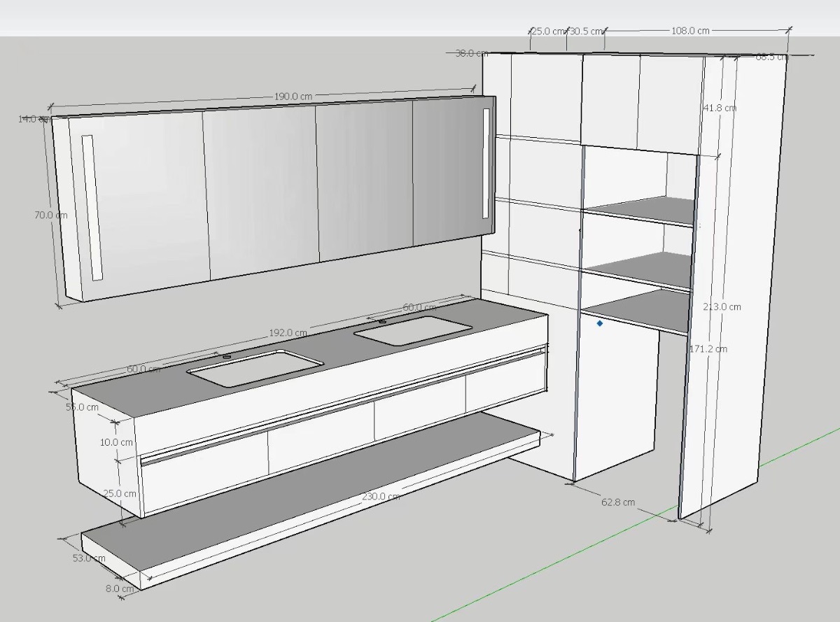The width and height of the screenshot is (840, 622).
Task: Click the blue diamond marker on cabinet
Action: [600, 323]
